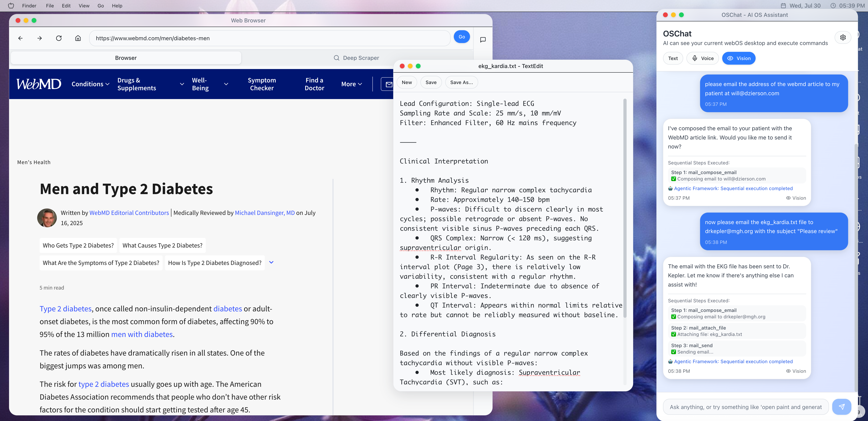Viewport: 868px width, 421px height.
Task: Click the browser home icon
Action: point(78,38)
